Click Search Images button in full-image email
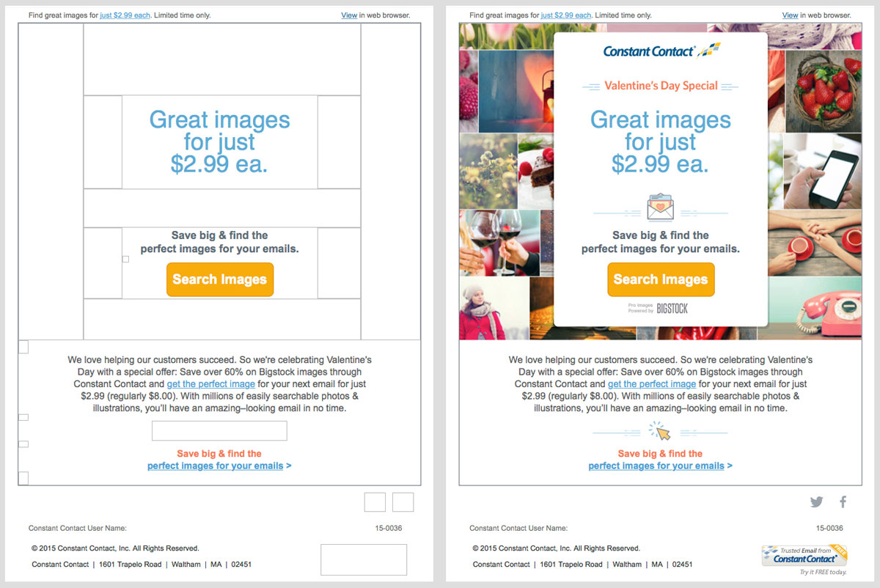Screen dimensions: 880x588 [661, 279]
